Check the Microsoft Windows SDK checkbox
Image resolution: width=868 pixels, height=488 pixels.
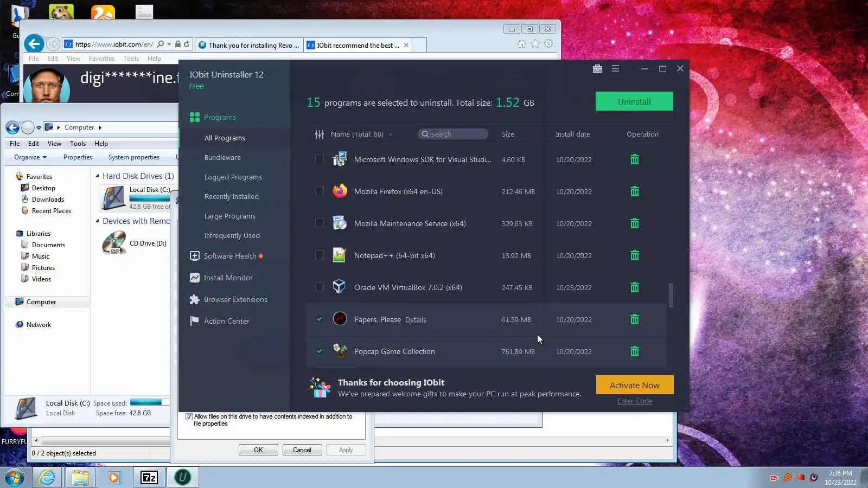click(x=320, y=159)
